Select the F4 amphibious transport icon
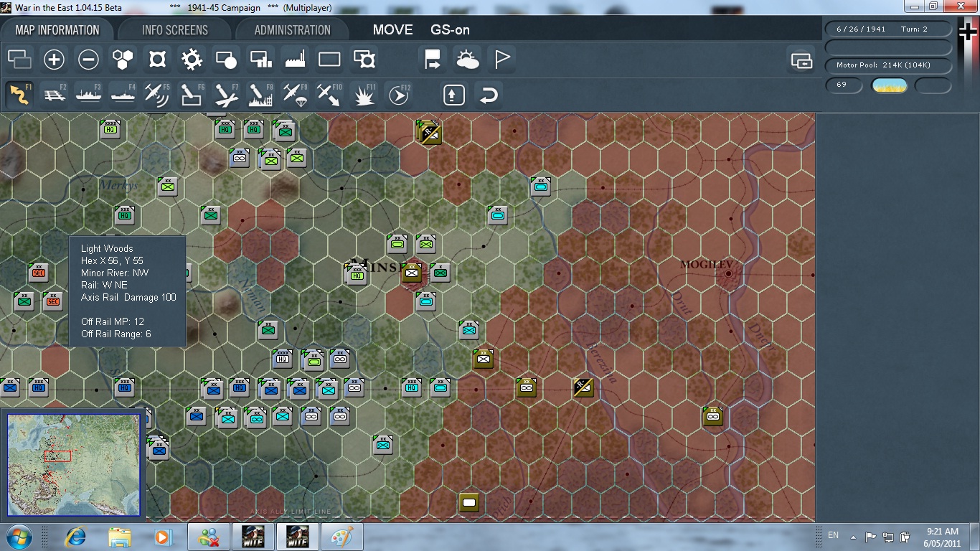This screenshot has width=980, height=551. point(123,95)
